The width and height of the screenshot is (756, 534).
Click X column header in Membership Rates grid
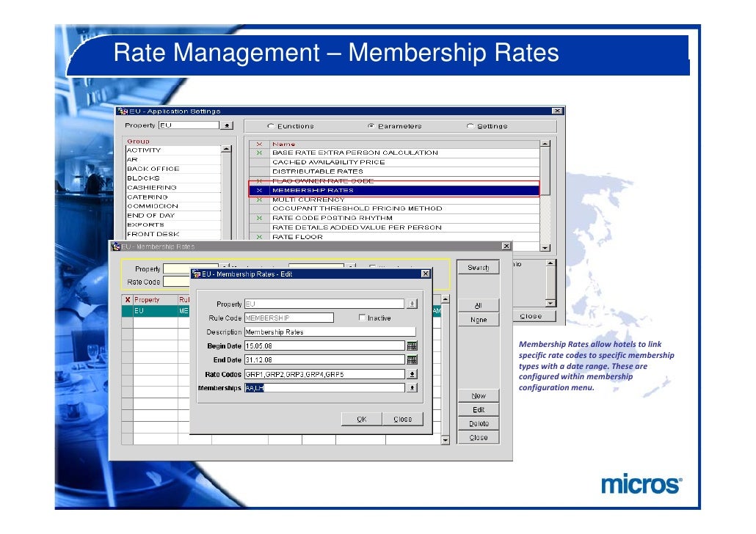(x=127, y=300)
